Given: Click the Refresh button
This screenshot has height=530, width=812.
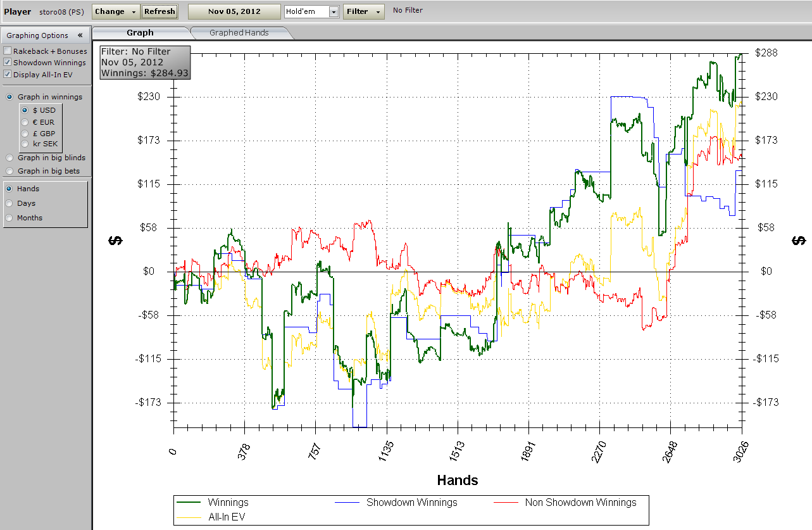Looking at the screenshot, I should [159, 11].
